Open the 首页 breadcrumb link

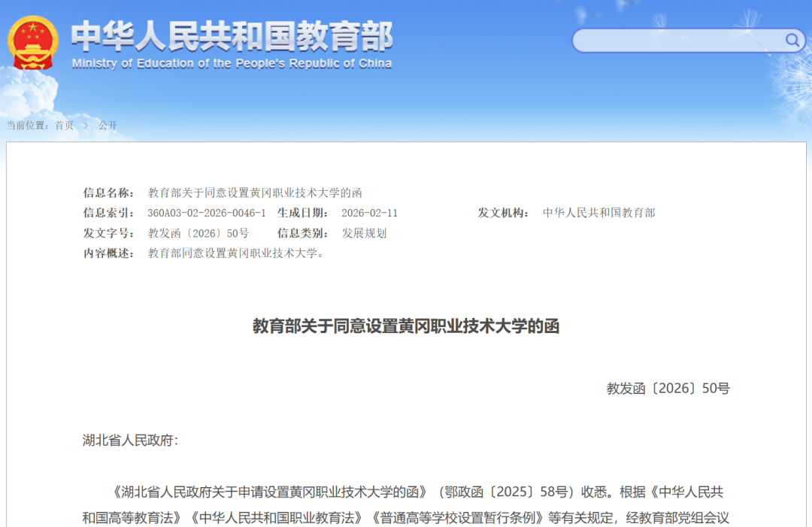[x=64, y=126]
